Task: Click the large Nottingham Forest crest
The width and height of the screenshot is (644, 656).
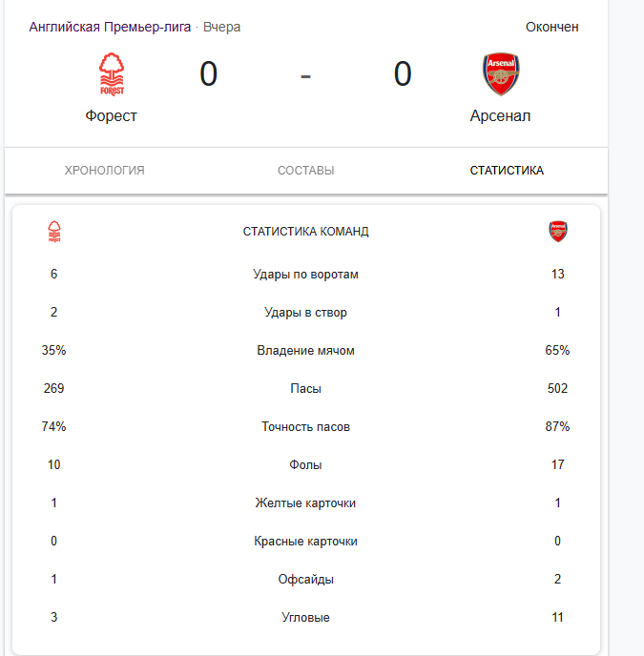Action: [x=112, y=74]
